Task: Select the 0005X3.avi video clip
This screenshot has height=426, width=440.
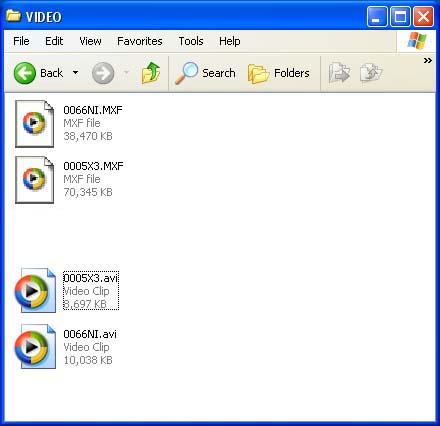Action: coord(91,291)
